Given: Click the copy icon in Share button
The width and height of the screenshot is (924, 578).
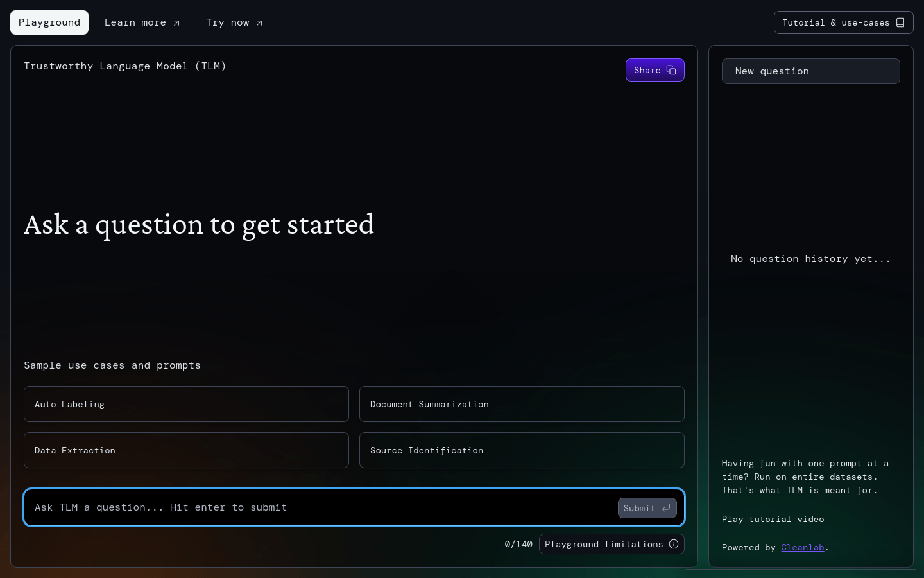Looking at the screenshot, I should tap(671, 70).
